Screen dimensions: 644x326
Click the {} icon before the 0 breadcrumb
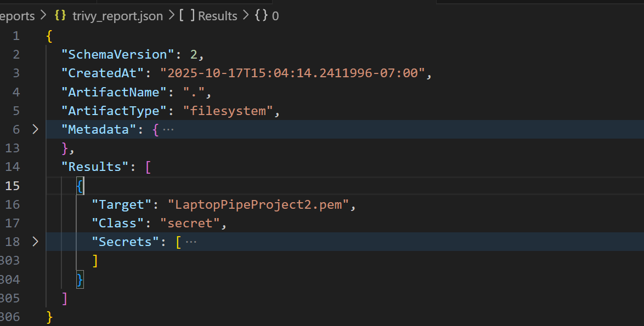tap(262, 16)
